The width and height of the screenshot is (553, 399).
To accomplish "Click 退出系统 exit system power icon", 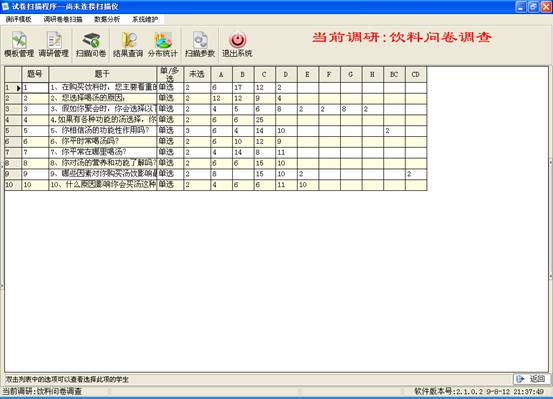I will [237, 45].
